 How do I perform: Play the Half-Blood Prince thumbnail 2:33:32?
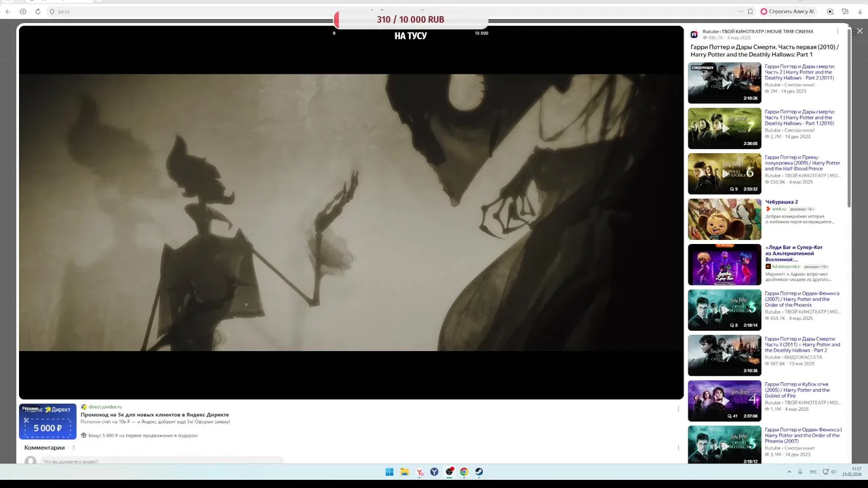(x=724, y=174)
